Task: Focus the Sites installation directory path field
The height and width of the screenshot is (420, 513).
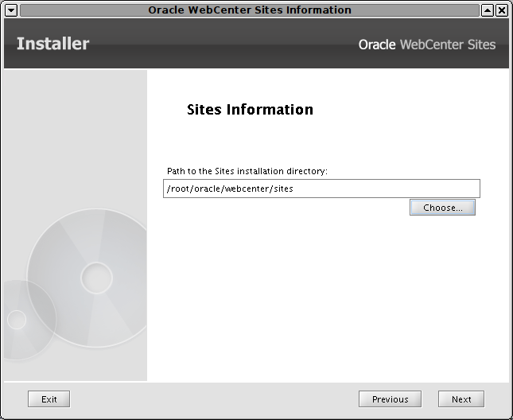Action: click(x=321, y=189)
